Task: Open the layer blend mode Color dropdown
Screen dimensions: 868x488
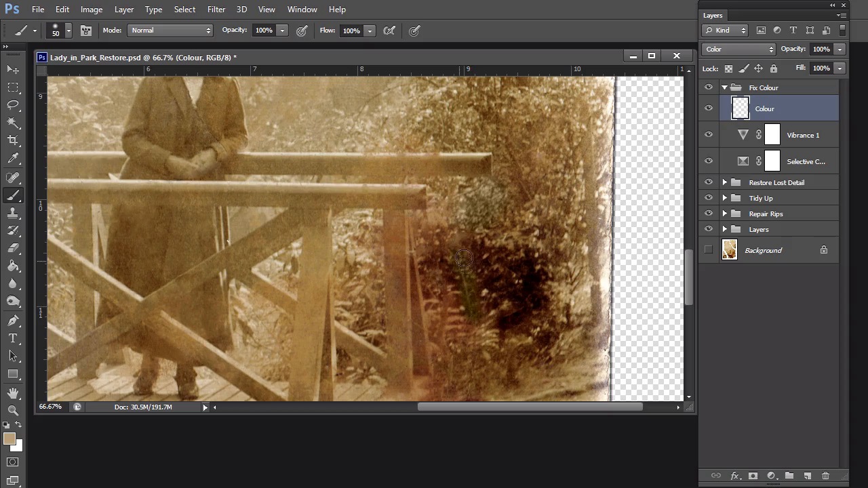Action: [x=738, y=49]
